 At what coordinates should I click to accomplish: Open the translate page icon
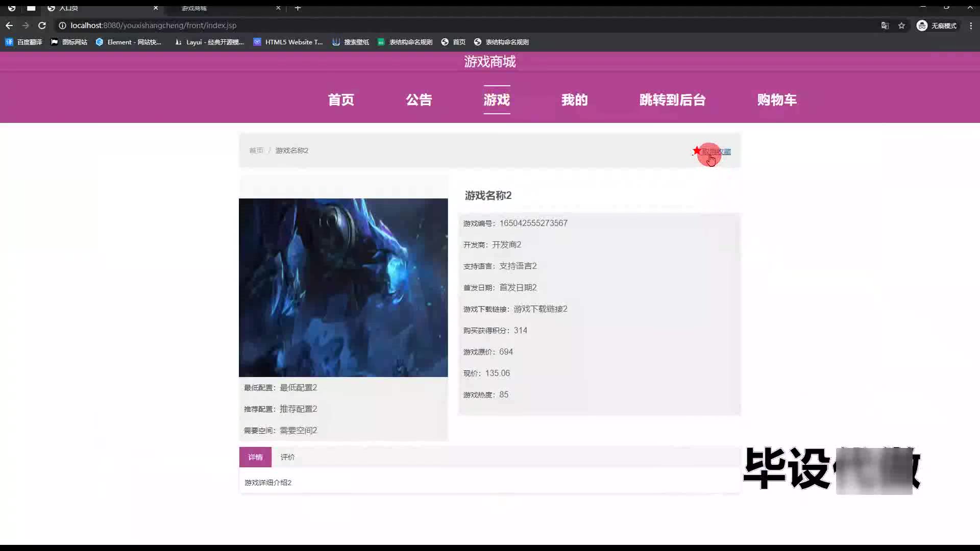[x=885, y=26]
